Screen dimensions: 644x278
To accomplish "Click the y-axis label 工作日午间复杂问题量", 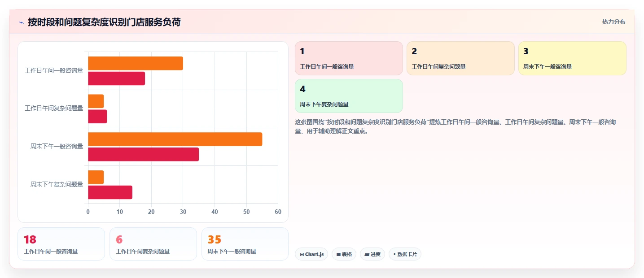I will point(54,109).
